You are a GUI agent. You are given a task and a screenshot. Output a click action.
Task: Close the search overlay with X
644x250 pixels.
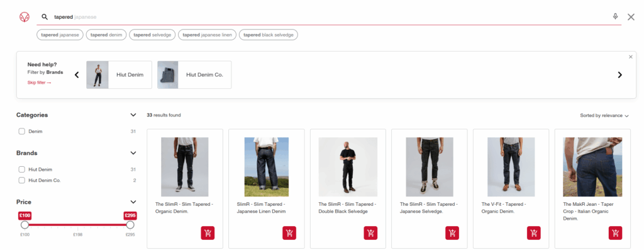pyautogui.click(x=631, y=17)
